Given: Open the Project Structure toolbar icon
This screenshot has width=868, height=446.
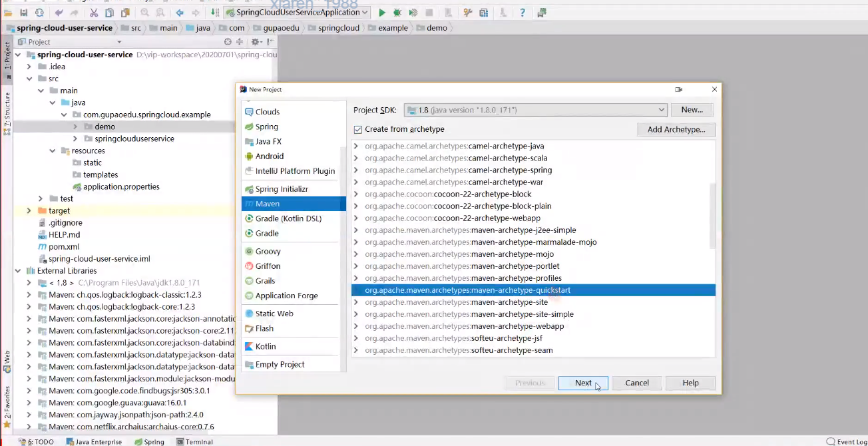Looking at the screenshot, I should click(483, 13).
